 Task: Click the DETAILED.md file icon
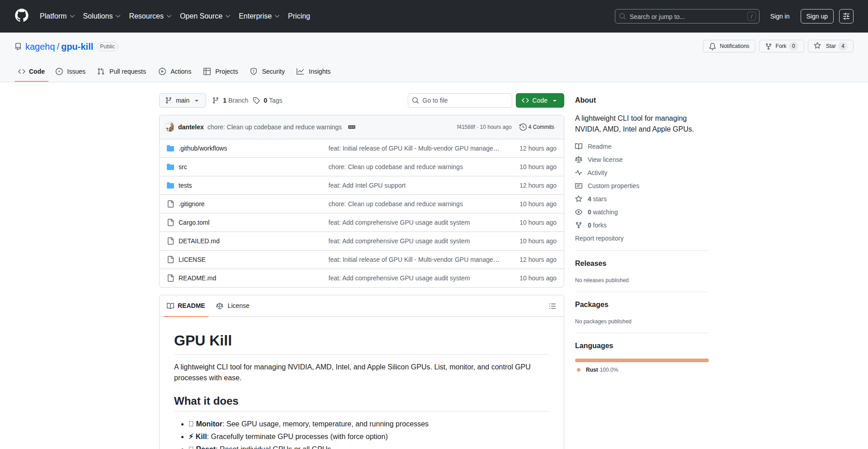coord(170,241)
